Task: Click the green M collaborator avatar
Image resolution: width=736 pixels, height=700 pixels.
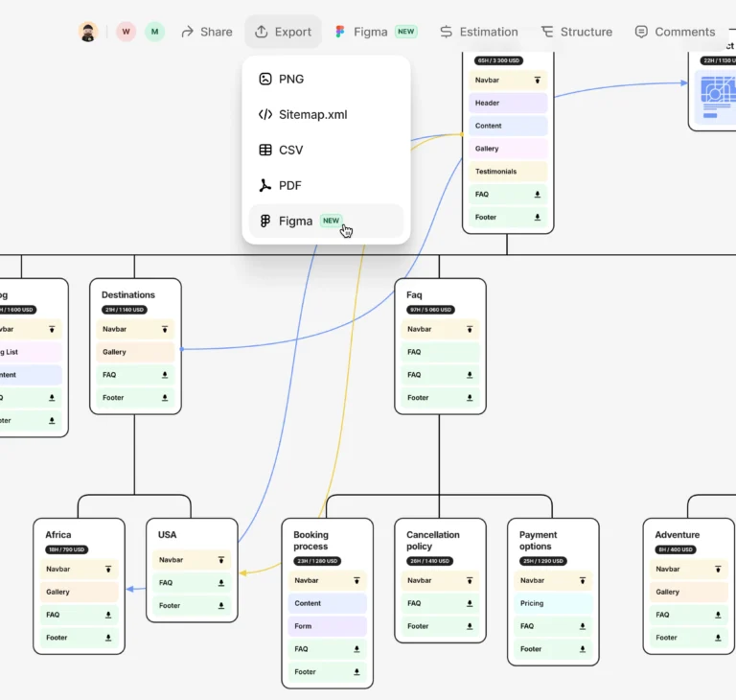Action: coord(154,32)
